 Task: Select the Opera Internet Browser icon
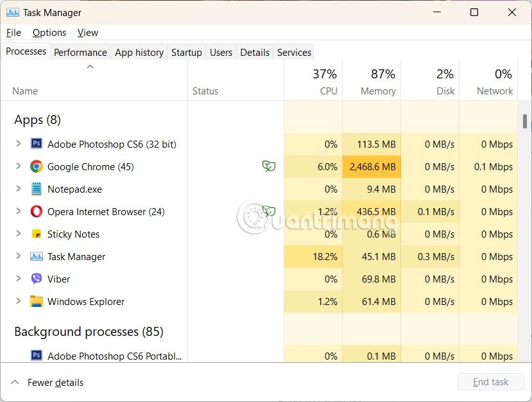[x=37, y=212]
